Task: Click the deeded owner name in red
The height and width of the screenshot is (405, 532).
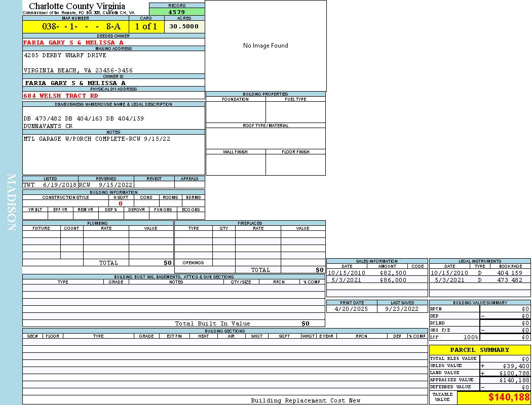Action: (73, 43)
